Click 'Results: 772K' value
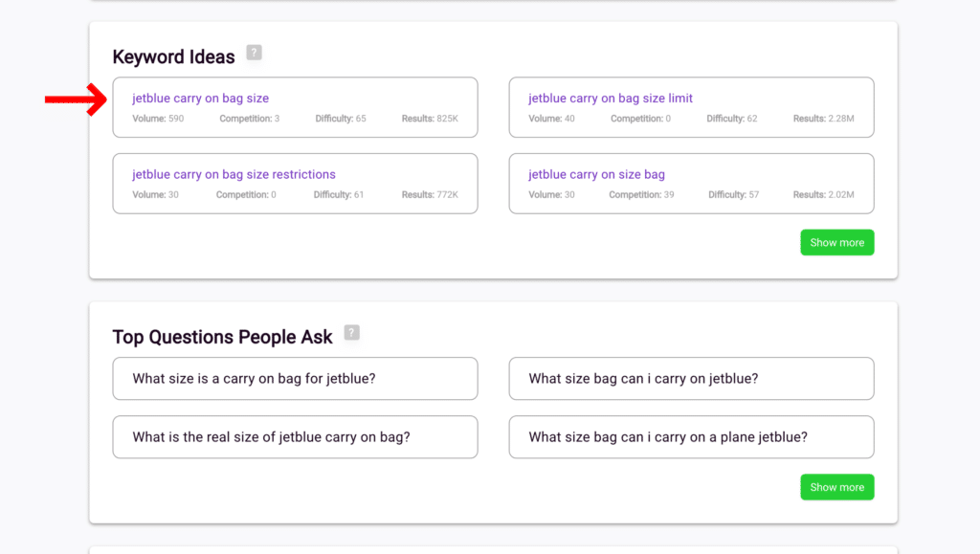This screenshot has height=554, width=980. tap(430, 195)
